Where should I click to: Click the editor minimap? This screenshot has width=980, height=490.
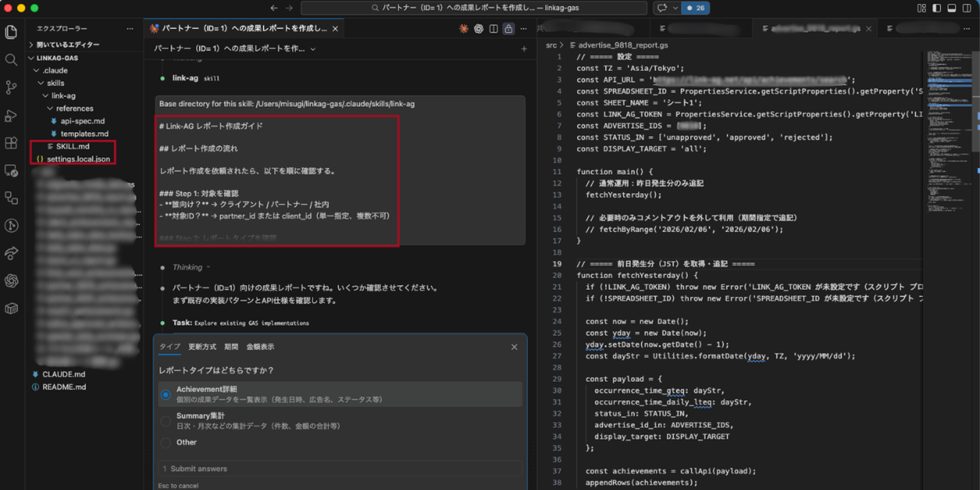point(949,136)
